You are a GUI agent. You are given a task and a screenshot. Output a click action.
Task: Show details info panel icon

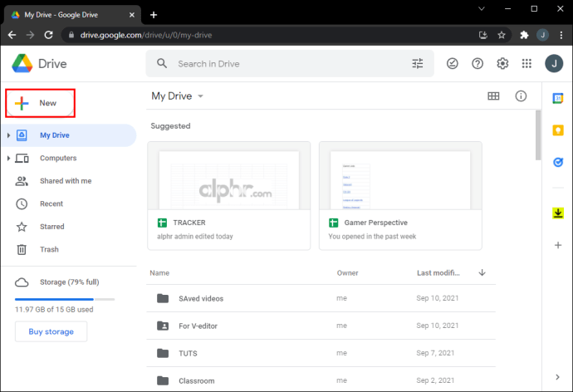(x=521, y=96)
